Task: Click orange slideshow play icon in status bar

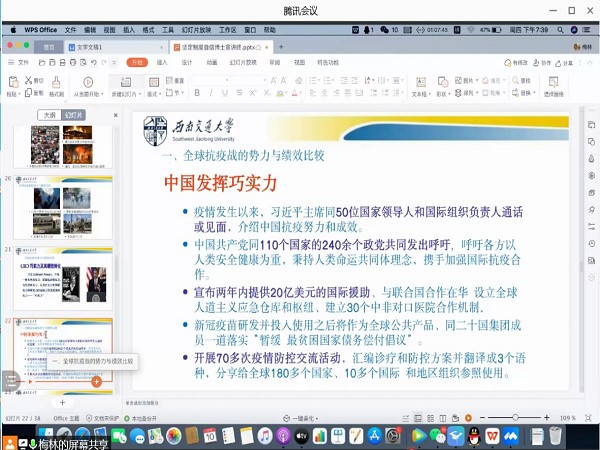Action: (x=468, y=418)
